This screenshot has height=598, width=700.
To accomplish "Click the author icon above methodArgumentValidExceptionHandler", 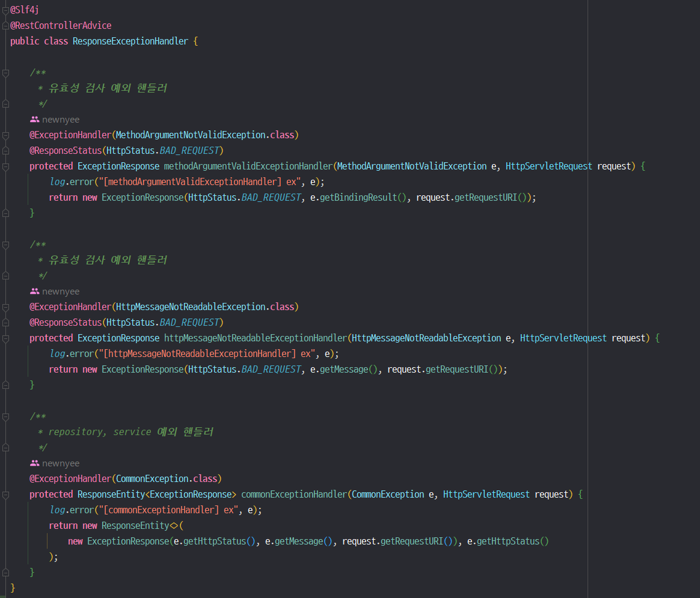I will (x=34, y=119).
